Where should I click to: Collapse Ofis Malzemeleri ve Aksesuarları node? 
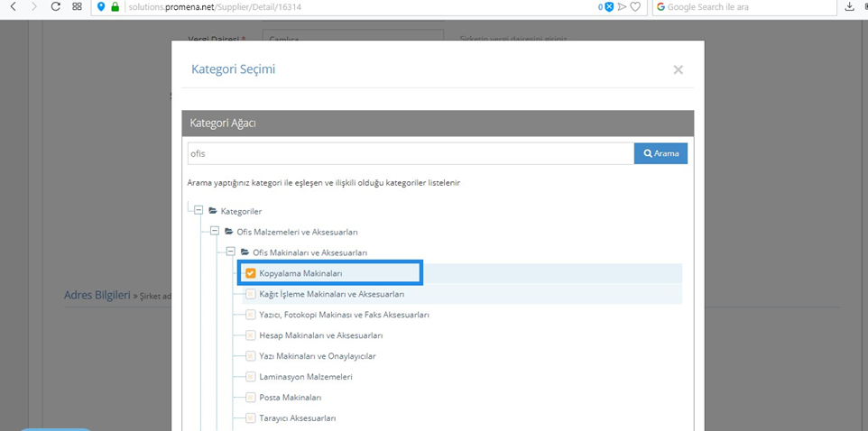click(214, 231)
